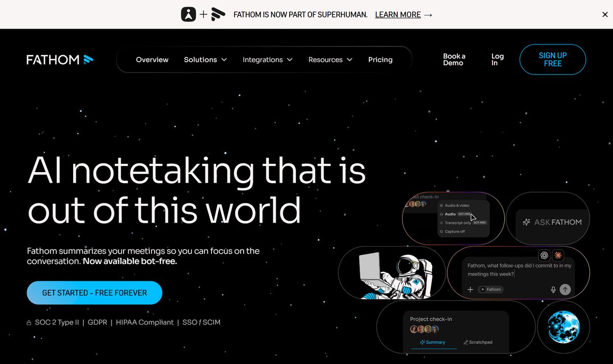Click the ChatGPT icon above the chat box
The height and width of the screenshot is (364, 613).
[x=544, y=255]
